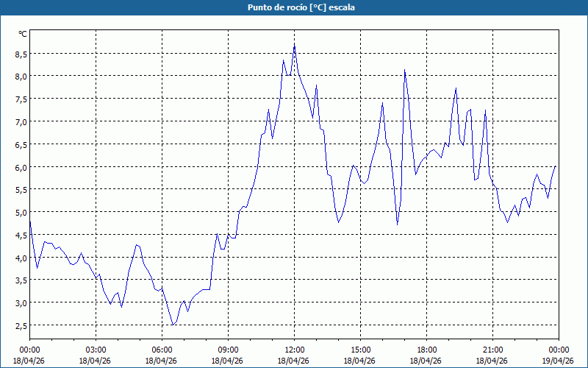
Task: Select the 09:00 time axis label
Action: (x=228, y=350)
